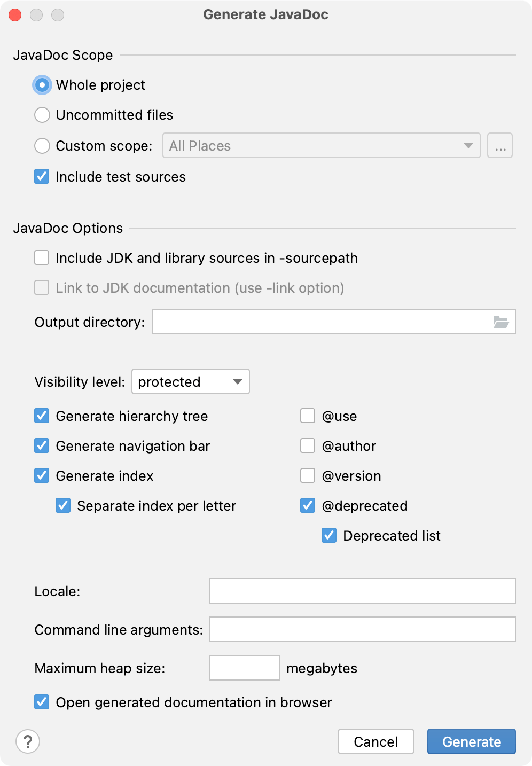Click the Cancel button
Screen dimensions: 532x766
375,741
